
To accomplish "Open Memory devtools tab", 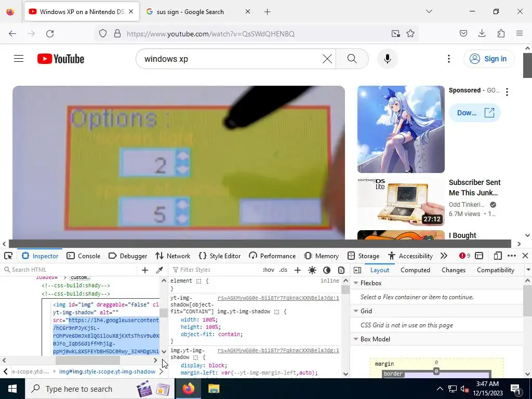I will 322,256.
